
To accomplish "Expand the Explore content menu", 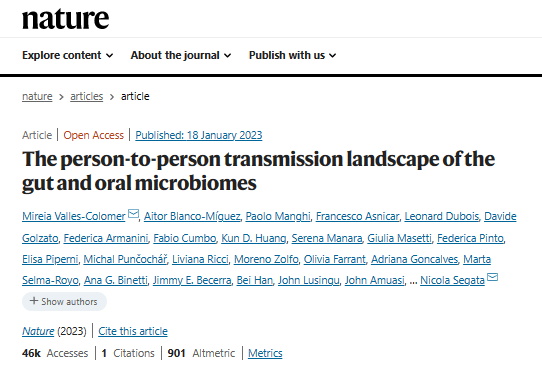I will [x=67, y=55].
